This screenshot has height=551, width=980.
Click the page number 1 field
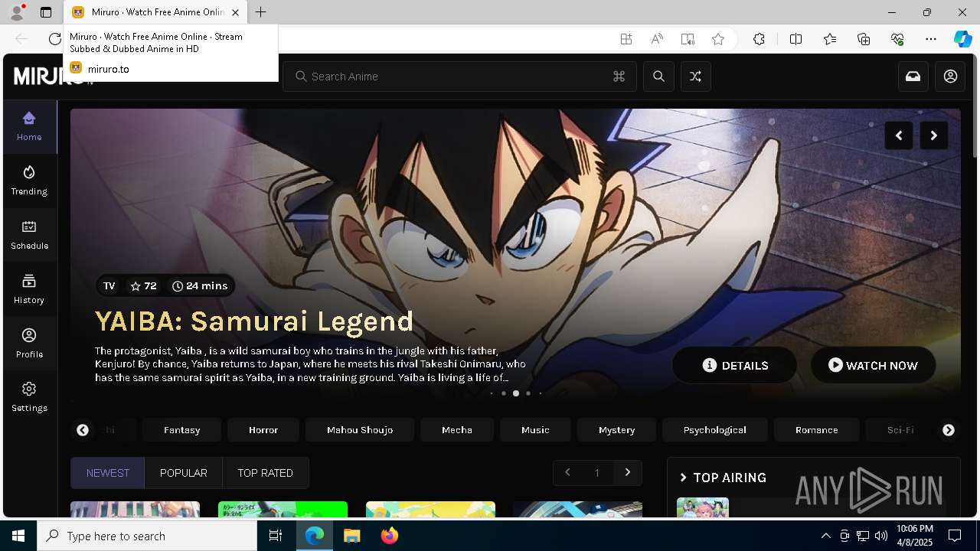click(597, 473)
